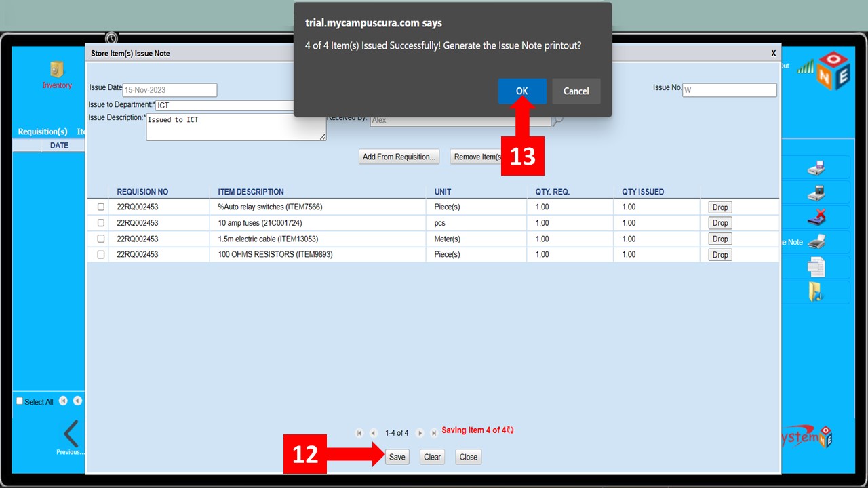
Task: Enable the Select All checkbox
Action: 20,401
